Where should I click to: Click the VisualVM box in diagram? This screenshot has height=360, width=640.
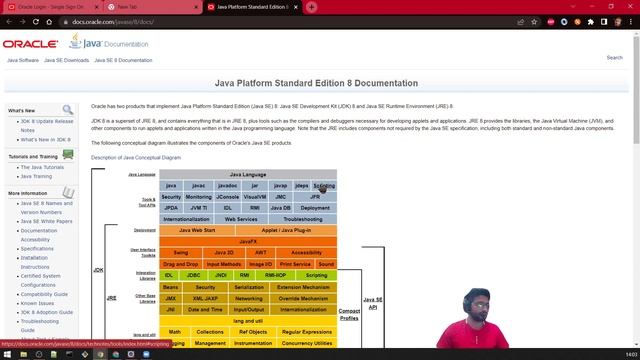[x=255, y=197]
